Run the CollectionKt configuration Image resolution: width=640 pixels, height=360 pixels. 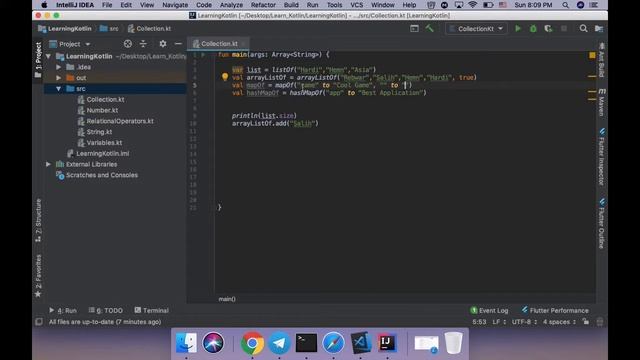point(518,29)
